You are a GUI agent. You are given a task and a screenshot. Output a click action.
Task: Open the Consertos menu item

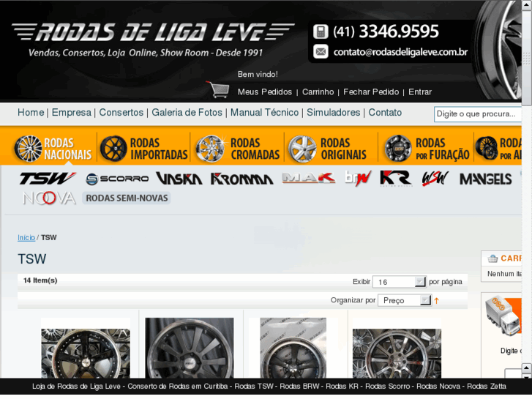pyautogui.click(x=121, y=113)
